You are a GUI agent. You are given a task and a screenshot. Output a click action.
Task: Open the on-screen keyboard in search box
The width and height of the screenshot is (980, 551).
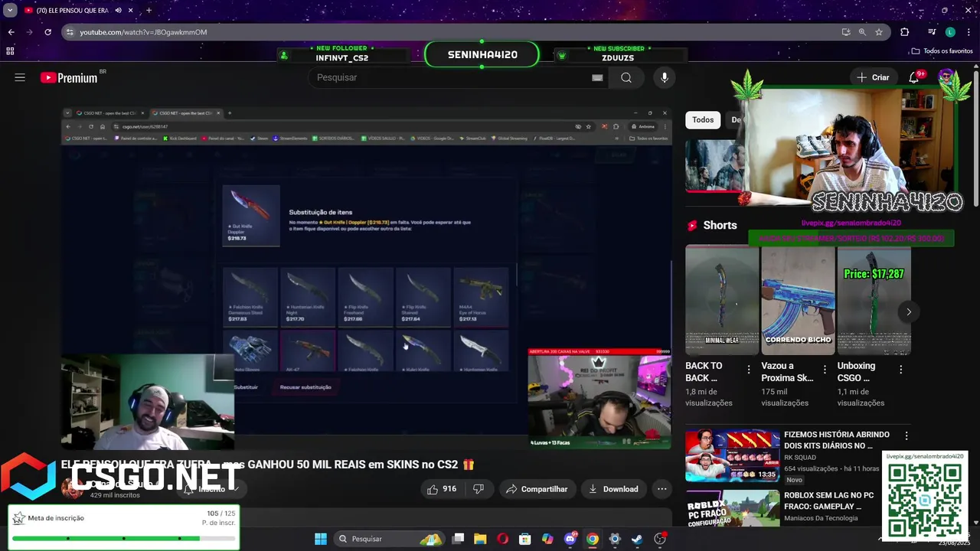point(597,77)
